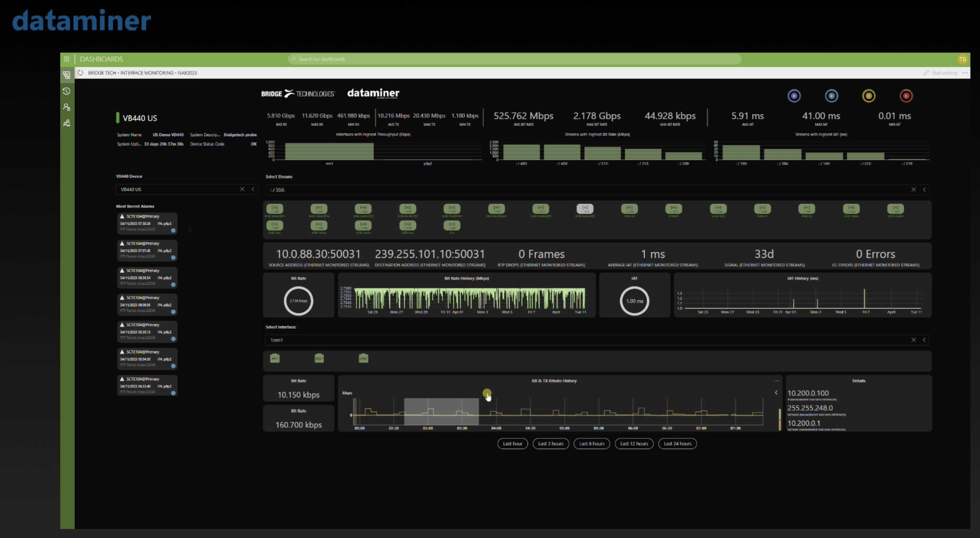Viewport: 980px width, 538px height.
Task: Select the dashboards icon in the sidebar
Action: 66,75
